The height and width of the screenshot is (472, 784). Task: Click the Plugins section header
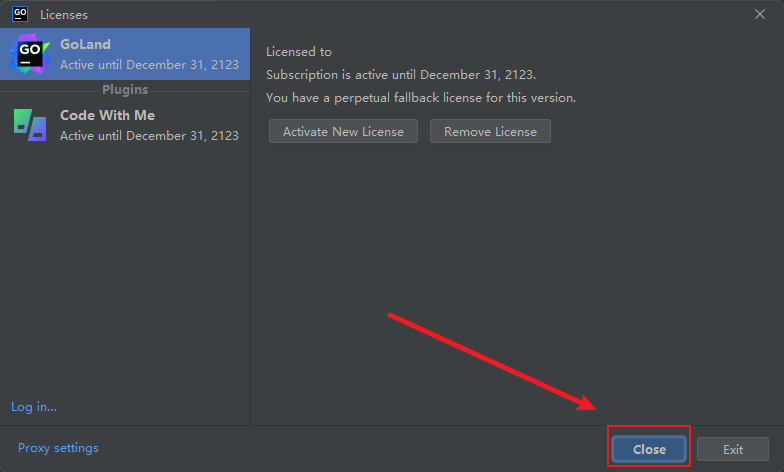(125, 90)
